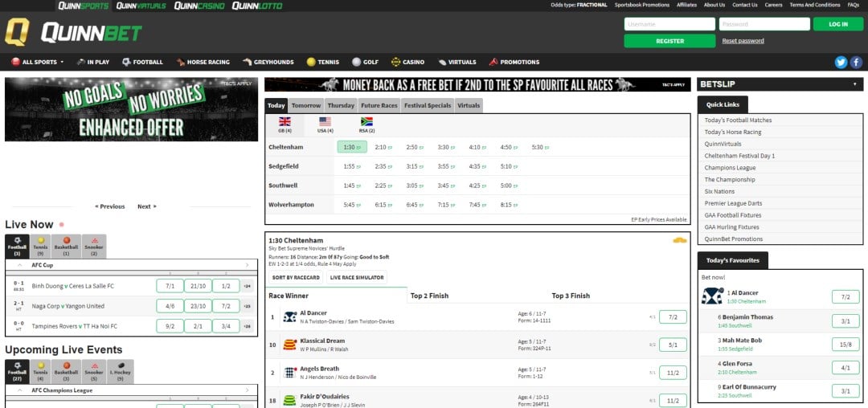Click the Virtuals icon in navigation

tap(442, 62)
